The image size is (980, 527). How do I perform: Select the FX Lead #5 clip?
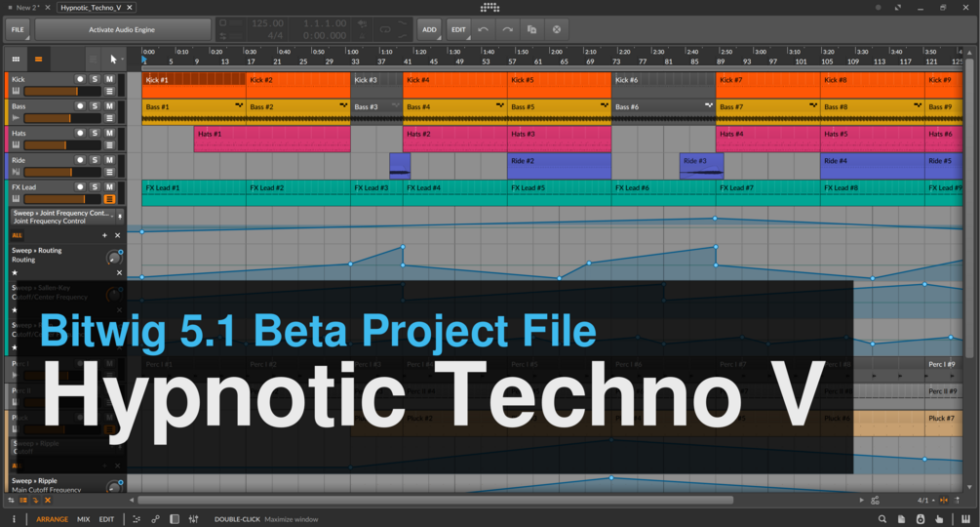[x=559, y=193]
